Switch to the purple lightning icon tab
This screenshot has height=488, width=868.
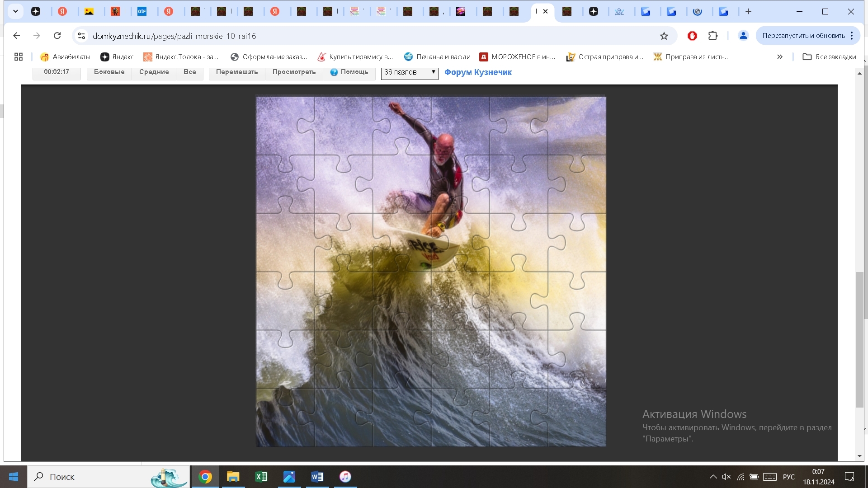coord(461,11)
